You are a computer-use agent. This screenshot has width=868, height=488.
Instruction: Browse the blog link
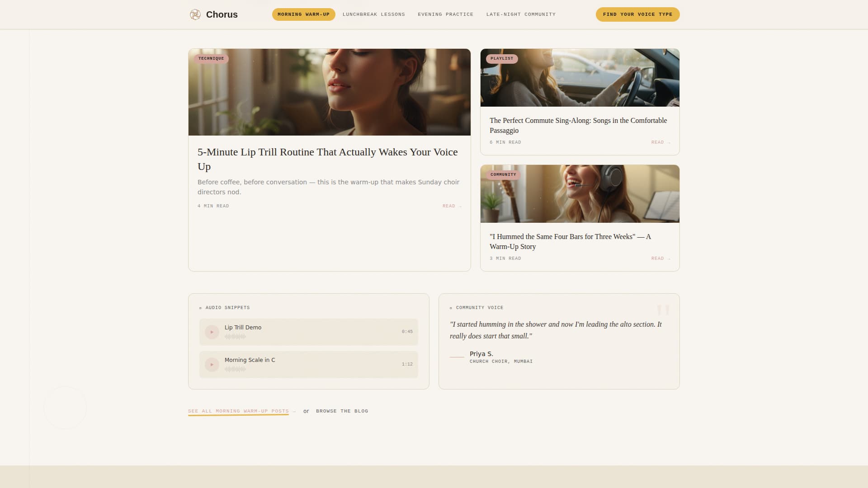pyautogui.click(x=342, y=411)
